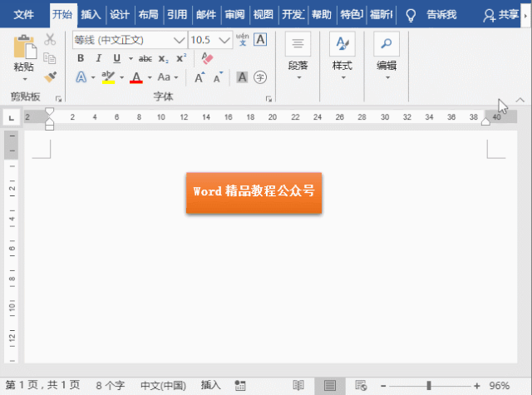Image resolution: width=532 pixels, height=395 pixels.
Task: Switch to the 插入 ribbon tab
Action: point(91,15)
